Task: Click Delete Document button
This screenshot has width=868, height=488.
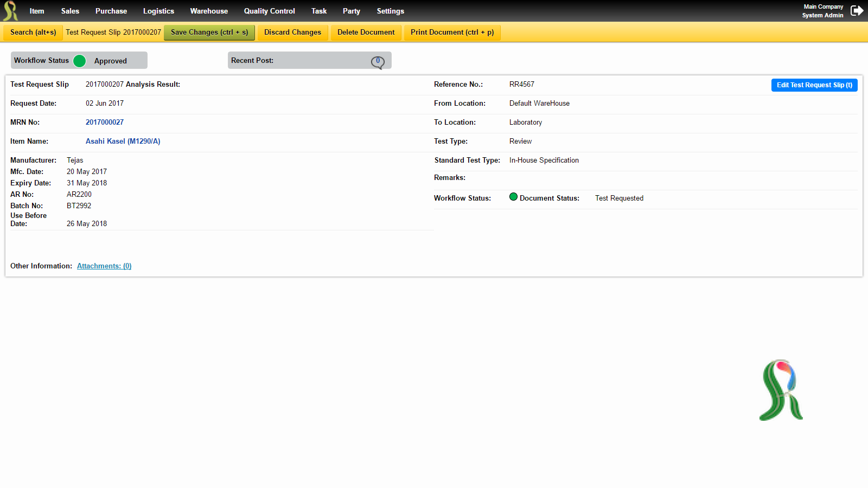Action: [366, 33]
